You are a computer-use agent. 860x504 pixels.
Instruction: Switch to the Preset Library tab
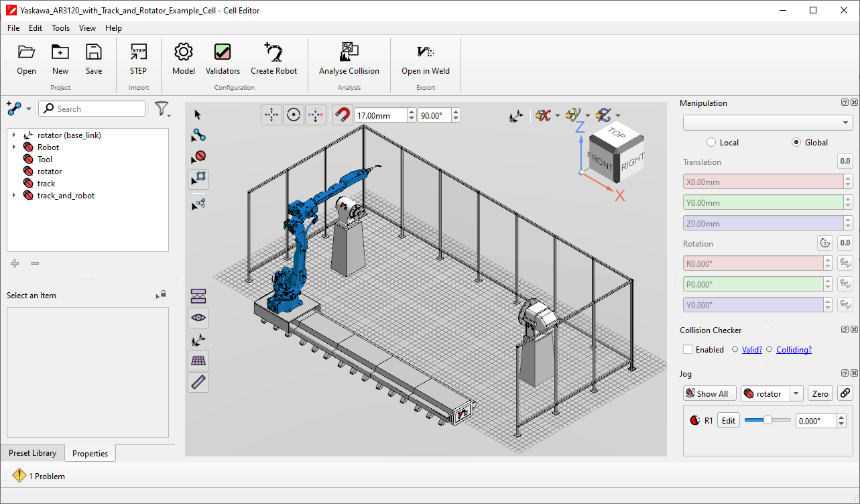tap(32, 453)
